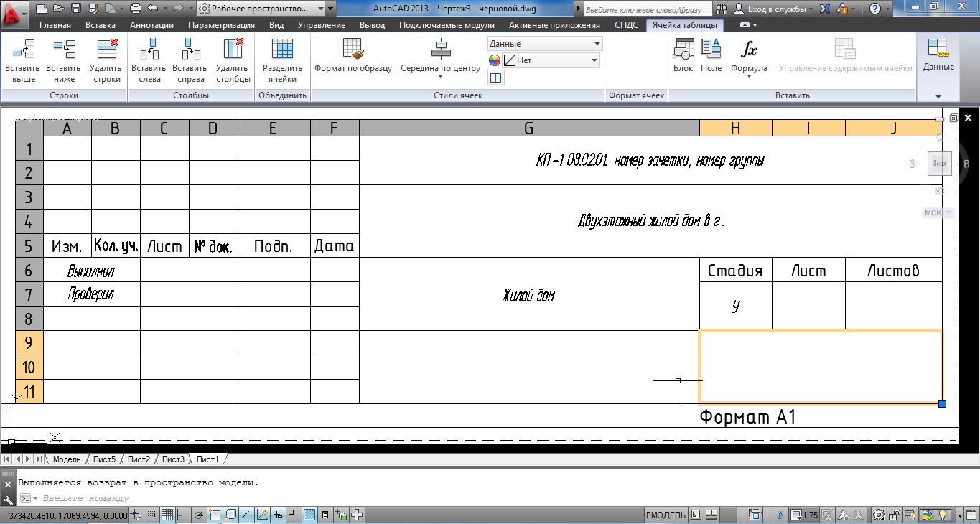Expand the Формула dropdown
The width and height of the screenshot is (980, 524).
point(749,76)
